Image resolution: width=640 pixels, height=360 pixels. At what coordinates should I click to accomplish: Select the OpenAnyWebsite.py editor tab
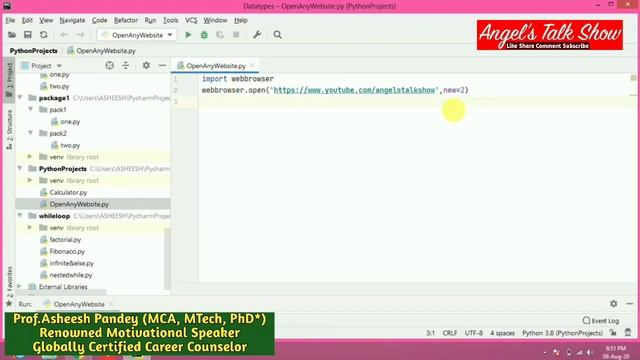(x=216, y=65)
